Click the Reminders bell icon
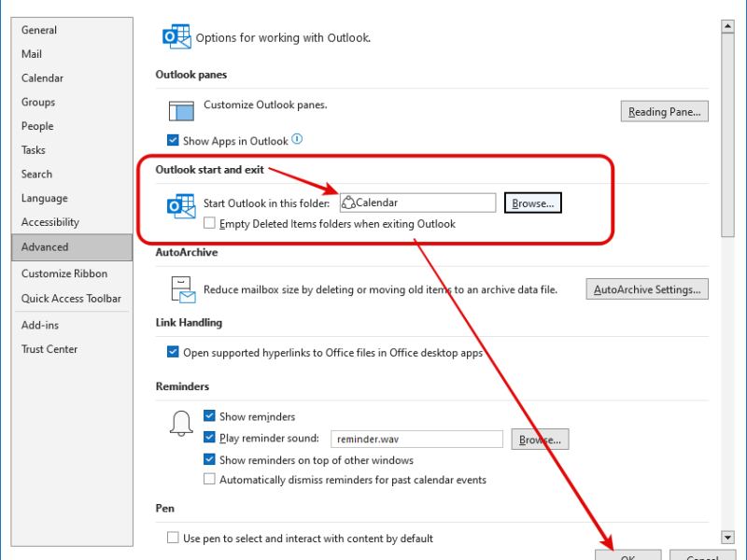The image size is (747, 560). pyautogui.click(x=181, y=424)
